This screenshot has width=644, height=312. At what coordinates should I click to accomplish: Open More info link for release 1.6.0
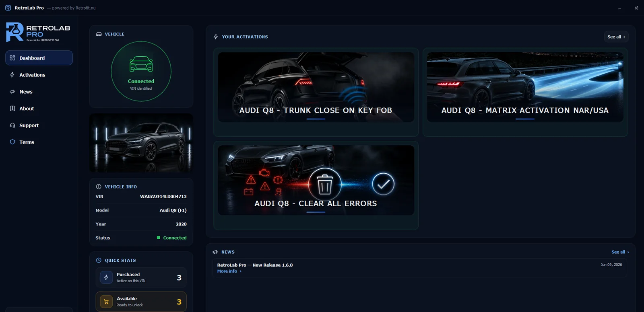[x=229, y=271]
